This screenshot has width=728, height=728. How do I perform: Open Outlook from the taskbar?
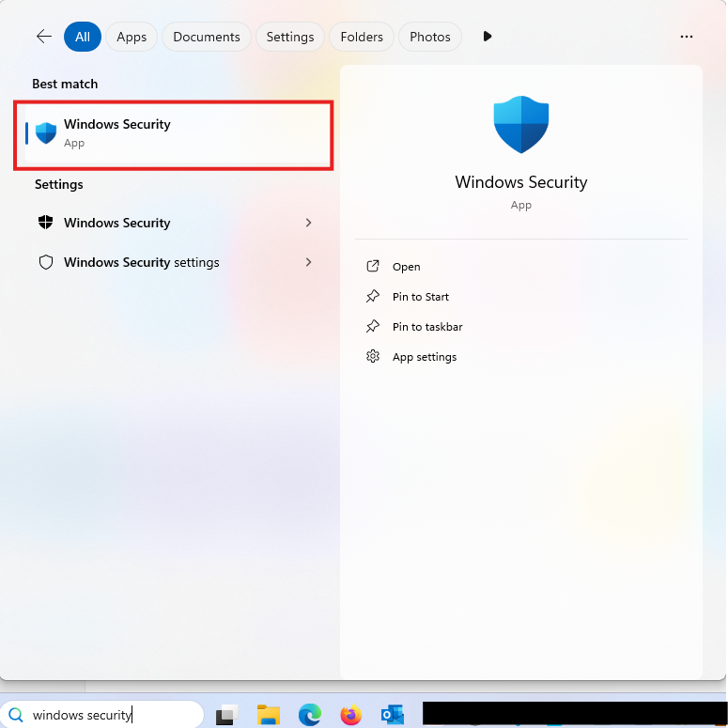tap(393, 715)
